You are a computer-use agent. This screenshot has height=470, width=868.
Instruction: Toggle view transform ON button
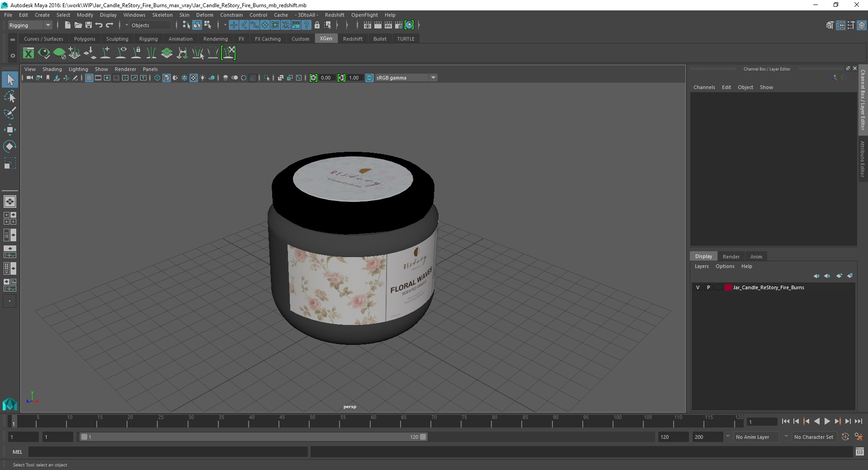(369, 78)
